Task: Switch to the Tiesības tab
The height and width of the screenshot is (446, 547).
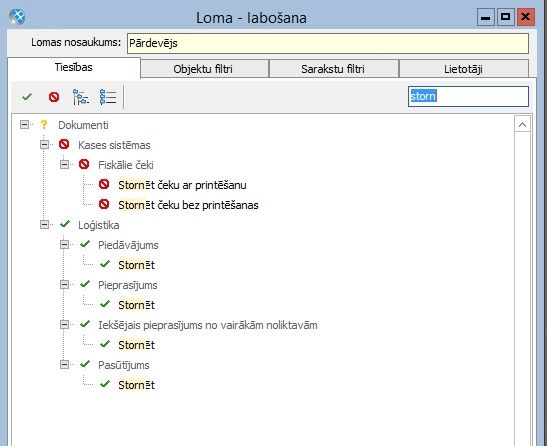Action: pyautogui.click(x=74, y=67)
